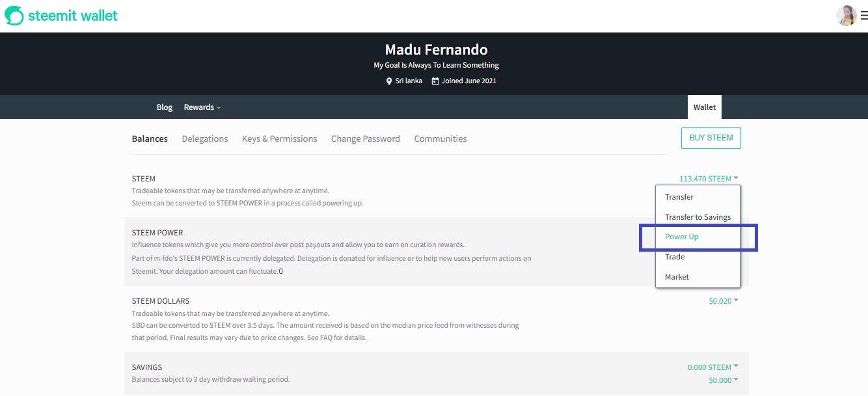Click the Sri Lanka location pin icon
The width and height of the screenshot is (868, 396).
[389, 81]
